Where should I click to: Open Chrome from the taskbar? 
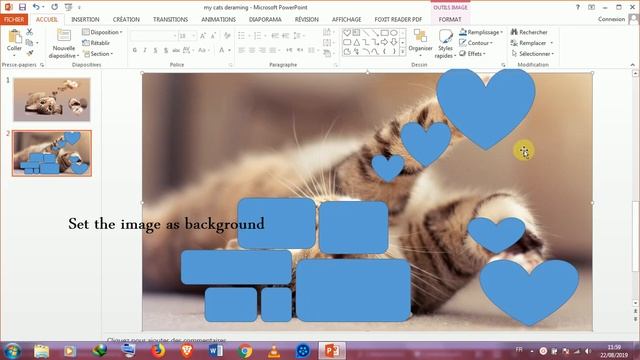[245, 351]
